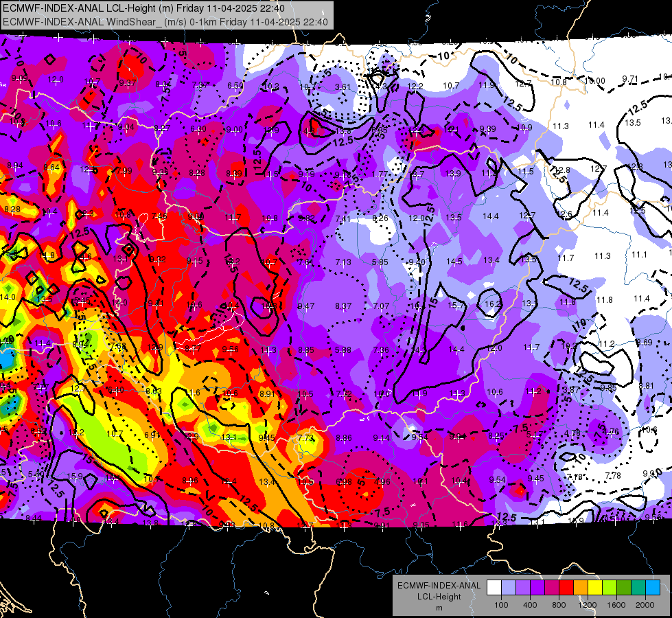Click the 1.77 wind shear value

pos(380,174)
